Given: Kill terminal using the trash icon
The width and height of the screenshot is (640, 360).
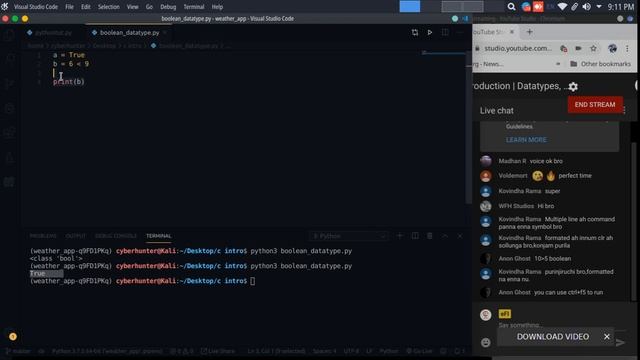Looking at the screenshot, I should 430,236.
